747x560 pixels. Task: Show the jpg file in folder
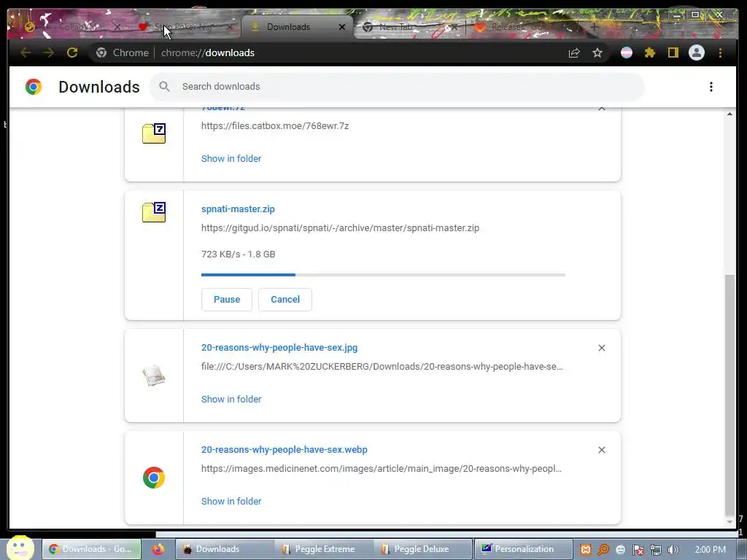[x=231, y=399]
